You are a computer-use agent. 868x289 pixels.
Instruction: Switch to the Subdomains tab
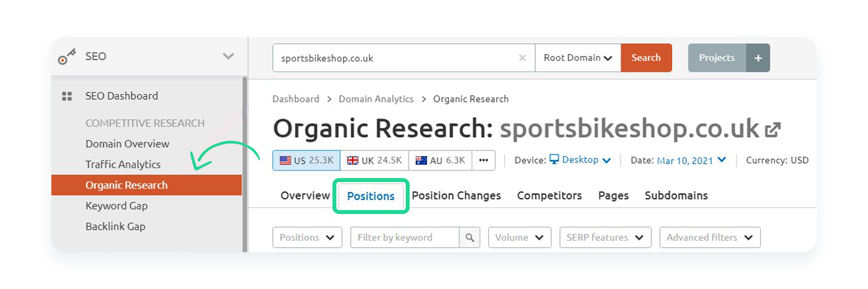point(676,196)
